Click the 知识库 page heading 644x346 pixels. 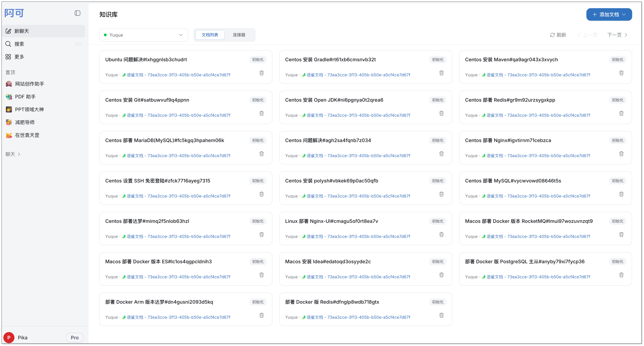109,15
